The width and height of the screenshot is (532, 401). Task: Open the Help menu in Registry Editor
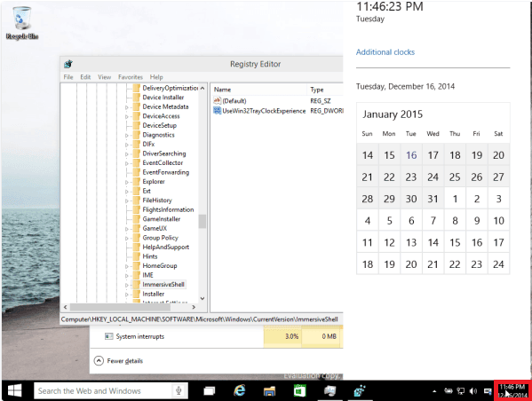click(x=156, y=77)
